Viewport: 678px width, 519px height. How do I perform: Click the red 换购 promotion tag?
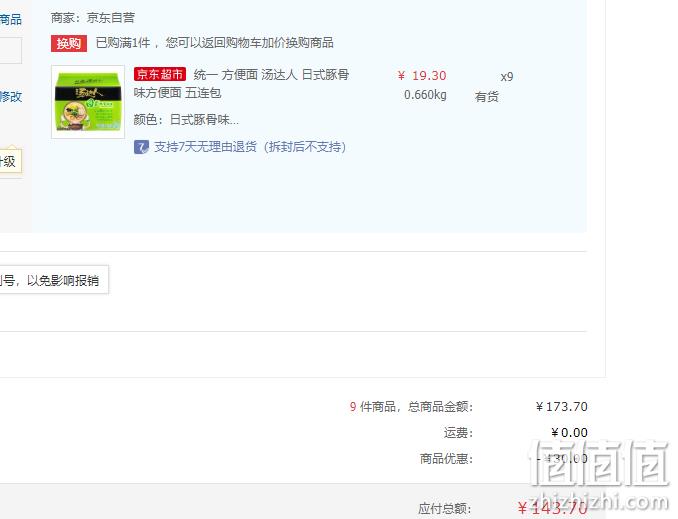coord(69,43)
